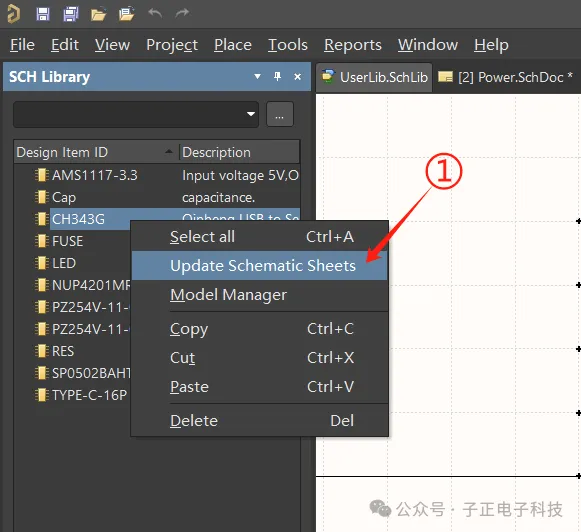Image resolution: width=581 pixels, height=532 pixels.
Task: Close the SCH Library panel
Action: click(x=297, y=77)
